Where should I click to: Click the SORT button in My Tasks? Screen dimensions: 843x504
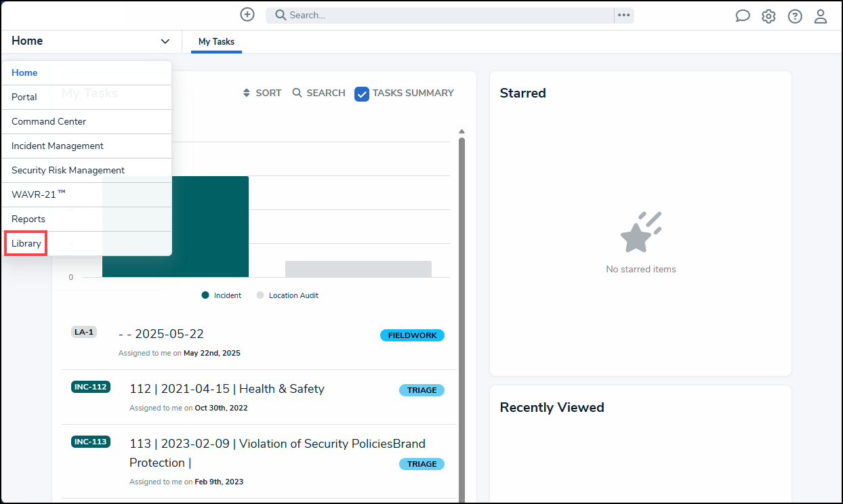coord(262,93)
